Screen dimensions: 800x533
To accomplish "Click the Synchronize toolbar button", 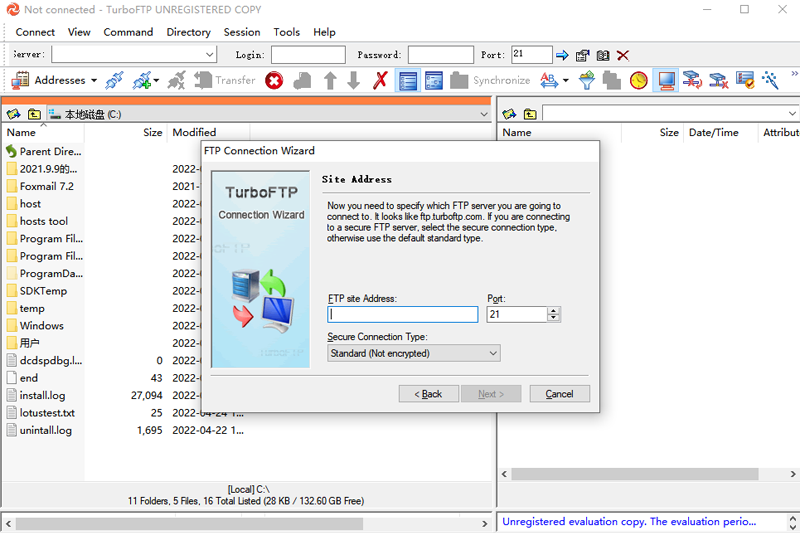I will point(490,81).
